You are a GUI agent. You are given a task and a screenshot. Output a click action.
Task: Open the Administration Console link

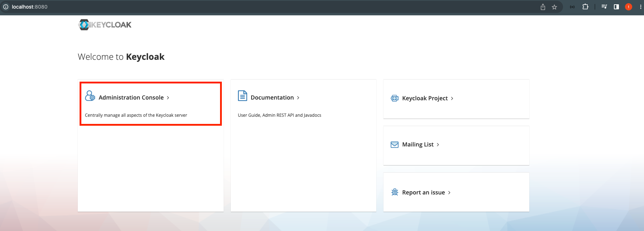(x=131, y=97)
